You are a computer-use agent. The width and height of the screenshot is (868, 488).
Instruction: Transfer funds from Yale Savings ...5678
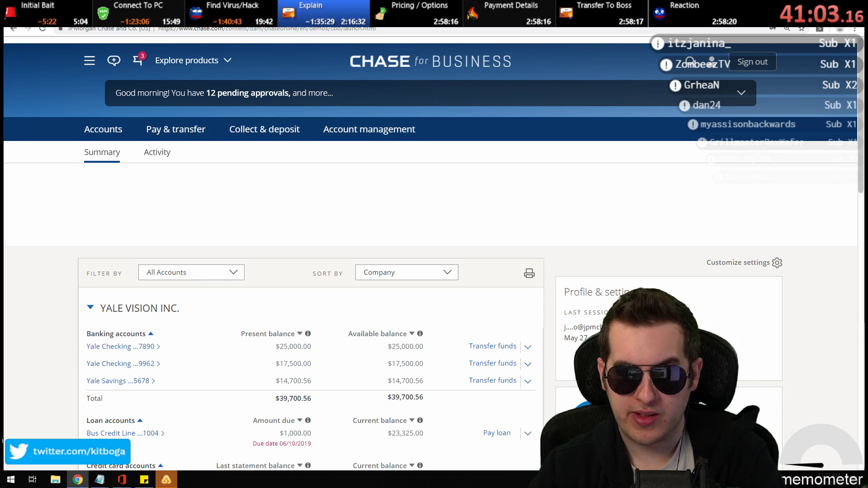click(493, 381)
